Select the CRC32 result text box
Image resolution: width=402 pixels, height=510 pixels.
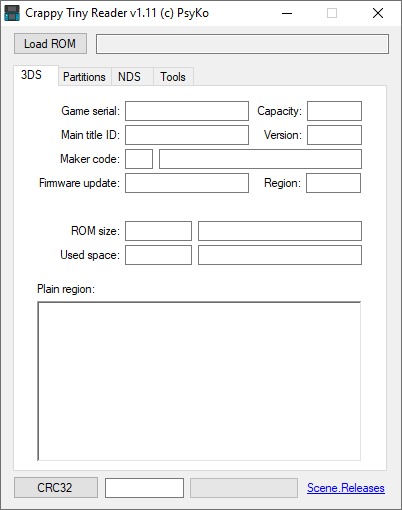click(144, 488)
